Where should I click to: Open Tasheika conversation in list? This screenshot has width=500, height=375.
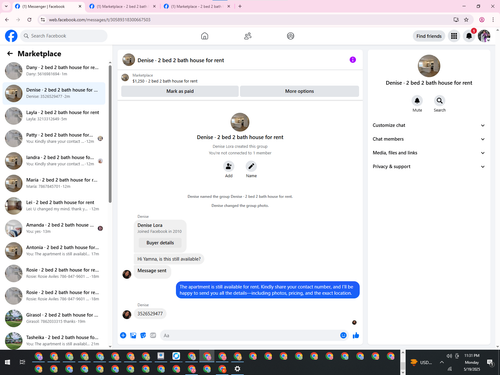point(54,340)
